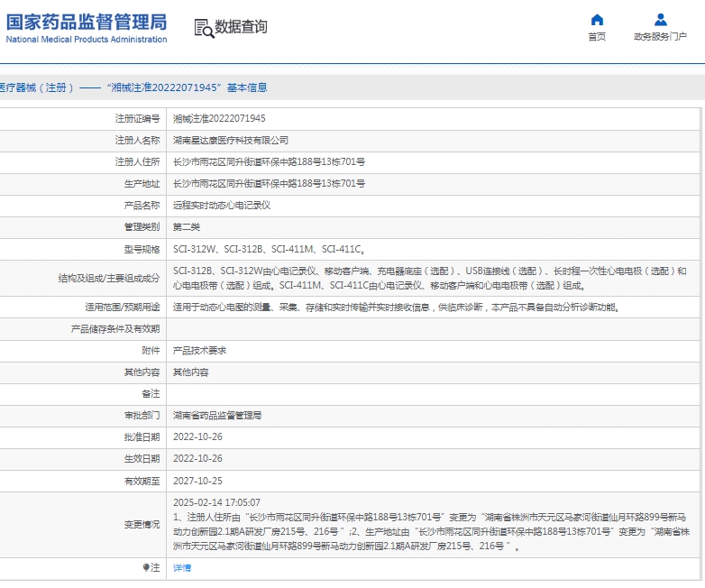Click approval date 2022-10-26 in 批准日期 row

tap(197, 436)
